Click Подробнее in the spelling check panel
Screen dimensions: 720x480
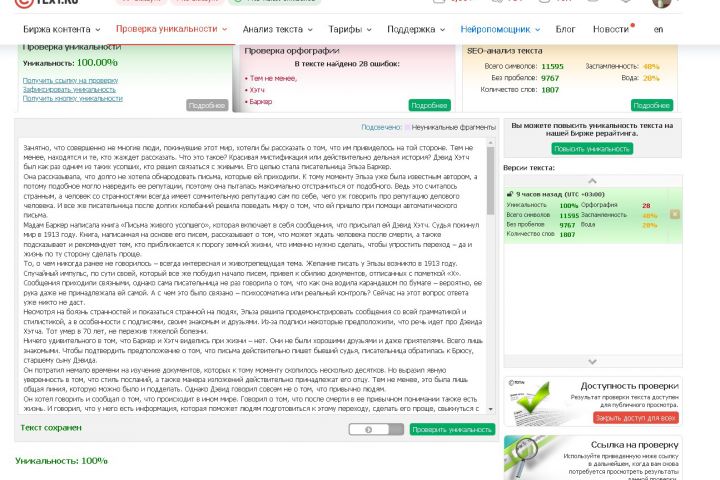click(x=429, y=105)
